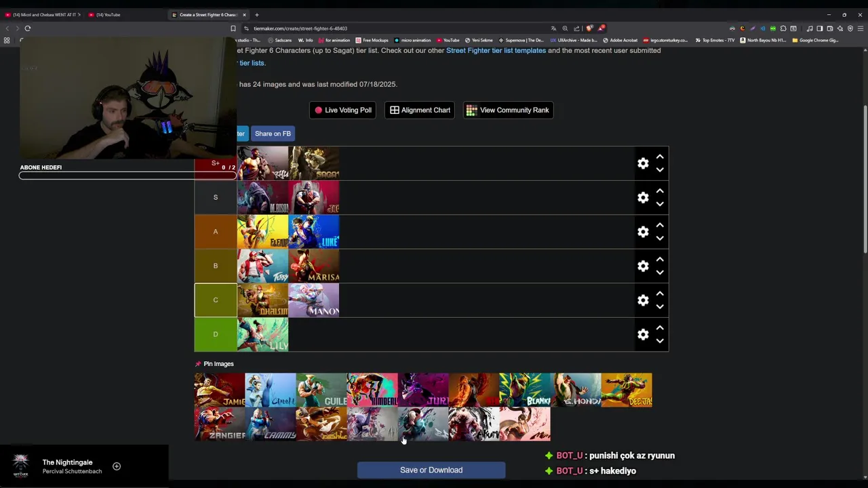Click Save or Download button
Screen dimensions: 868x488
point(431,470)
